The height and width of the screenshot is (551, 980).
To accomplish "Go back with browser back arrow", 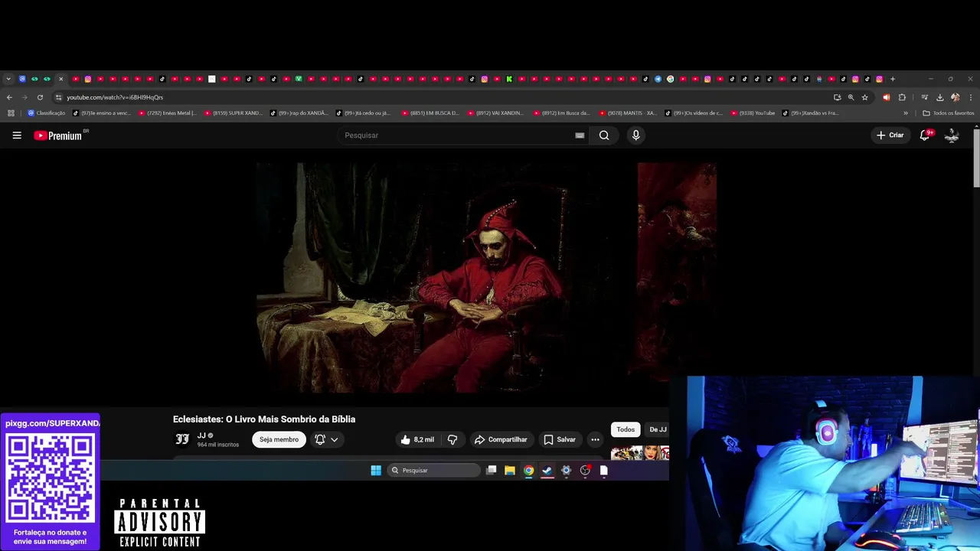I will [x=9, y=97].
